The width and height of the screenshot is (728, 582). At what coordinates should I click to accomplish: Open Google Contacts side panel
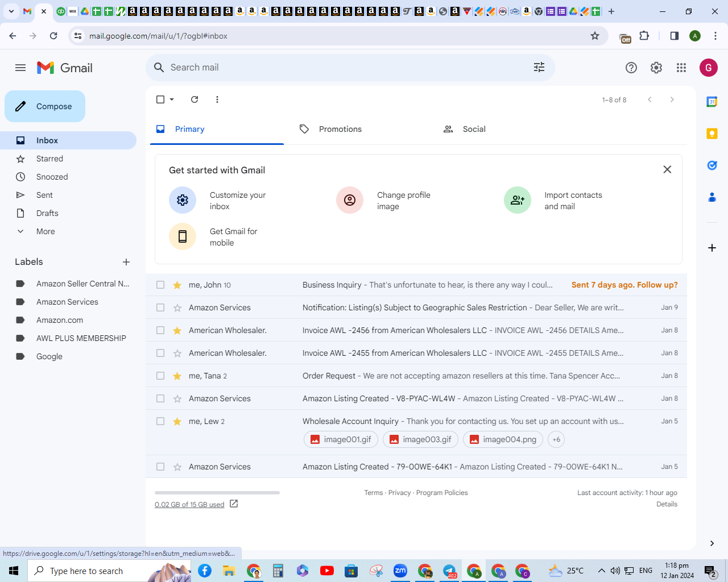coord(712,197)
